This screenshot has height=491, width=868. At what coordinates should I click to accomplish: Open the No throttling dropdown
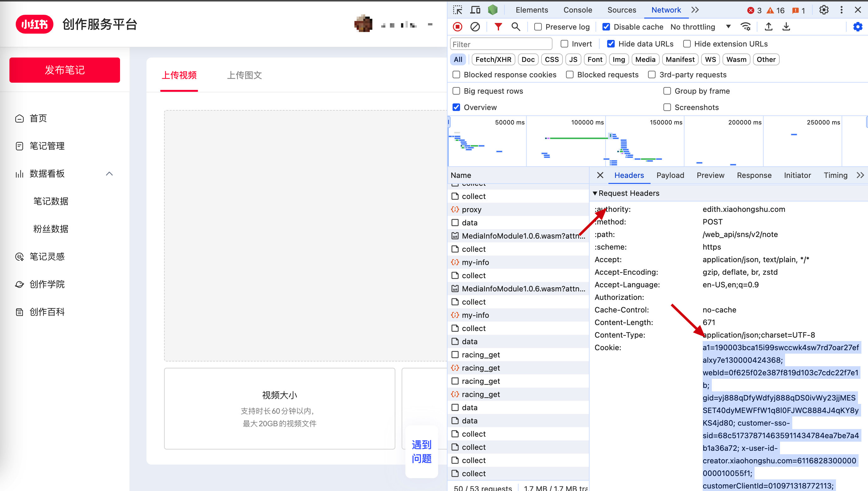coord(700,27)
